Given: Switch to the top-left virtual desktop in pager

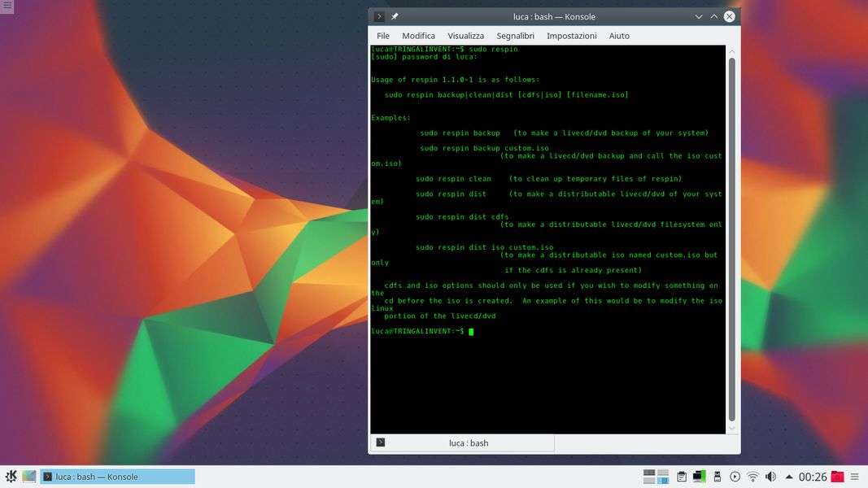Looking at the screenshot, I should pyautogui.click(x=649, y=473).
